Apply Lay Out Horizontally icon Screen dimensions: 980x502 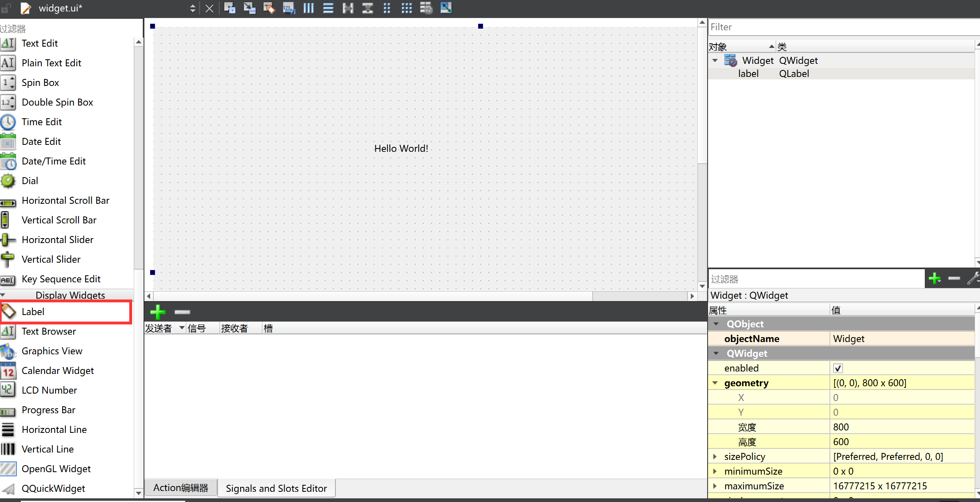point(308,8)
